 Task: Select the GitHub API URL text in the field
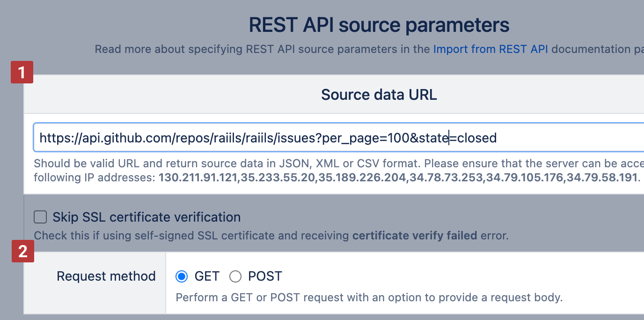coord(267,137)
